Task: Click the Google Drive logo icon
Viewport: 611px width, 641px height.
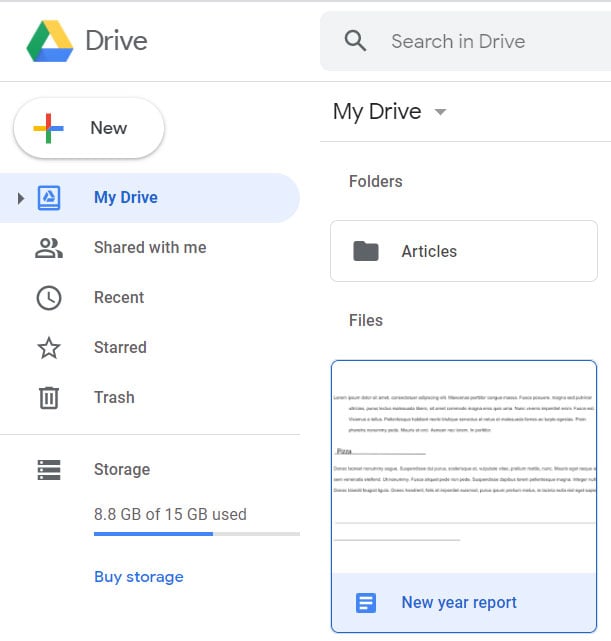Action: point(50,41)
